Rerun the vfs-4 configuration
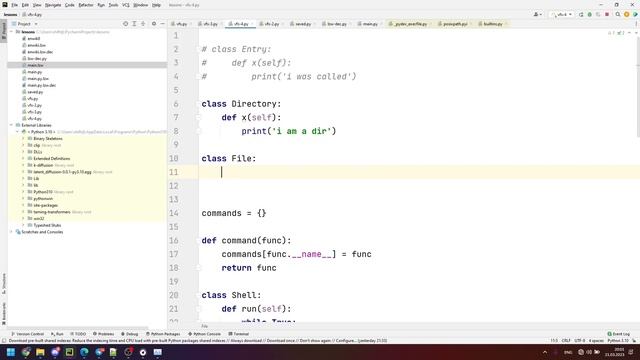The width and height of the screenshot is (640, 360). [581, 14]
